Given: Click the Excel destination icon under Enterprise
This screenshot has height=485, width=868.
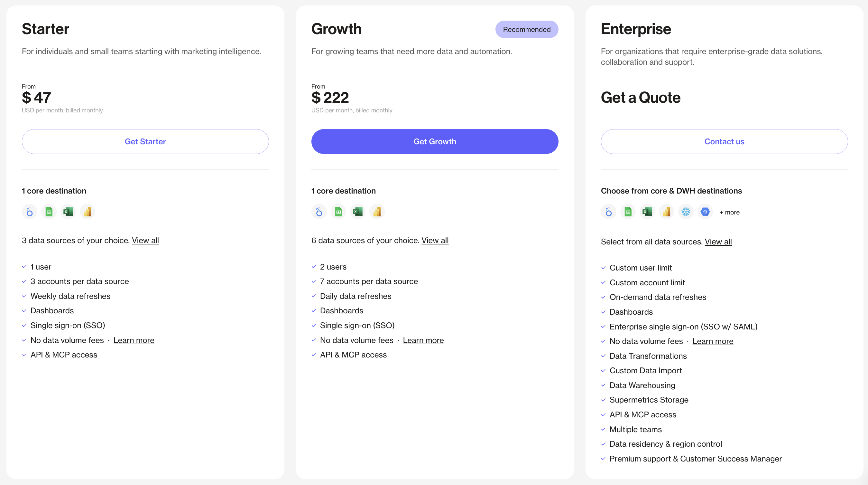Looking at the screenshot, I should point(647,212).
